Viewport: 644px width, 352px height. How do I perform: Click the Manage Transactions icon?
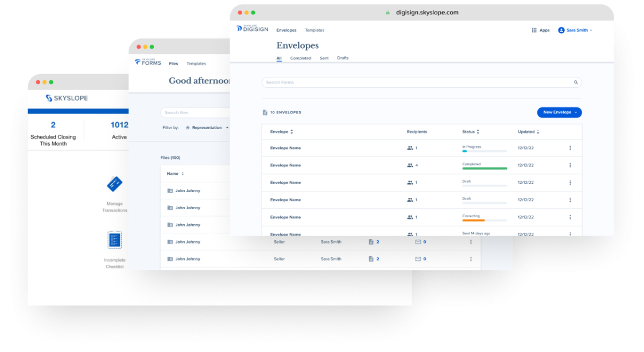(x=114, y=184)
